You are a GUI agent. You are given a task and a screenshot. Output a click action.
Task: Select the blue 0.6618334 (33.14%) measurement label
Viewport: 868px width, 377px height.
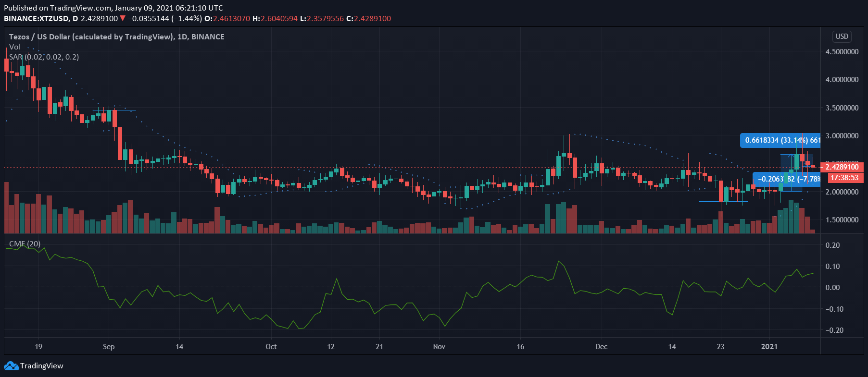[780, 140]
